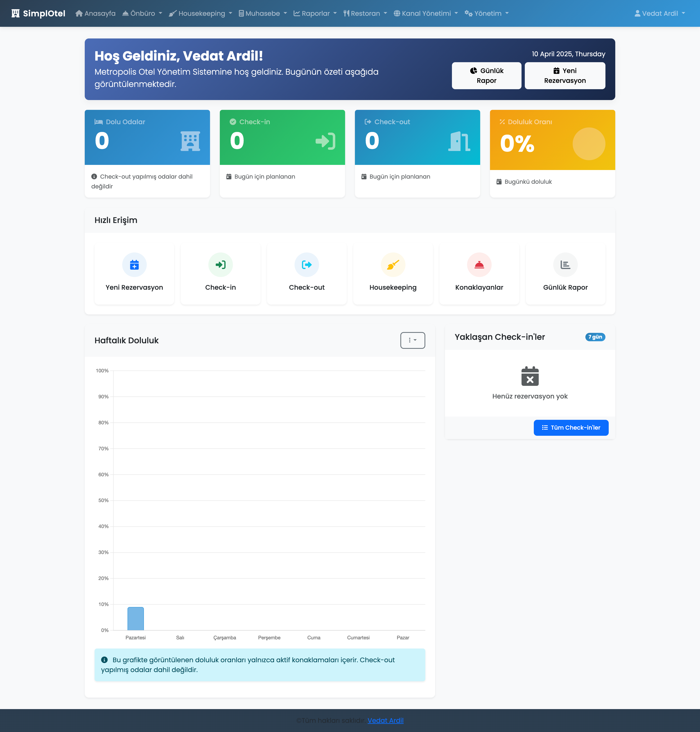Click the door icon on Check-out card
The width and height of the screenshot is (700, 732).
(x=459, y=141)
